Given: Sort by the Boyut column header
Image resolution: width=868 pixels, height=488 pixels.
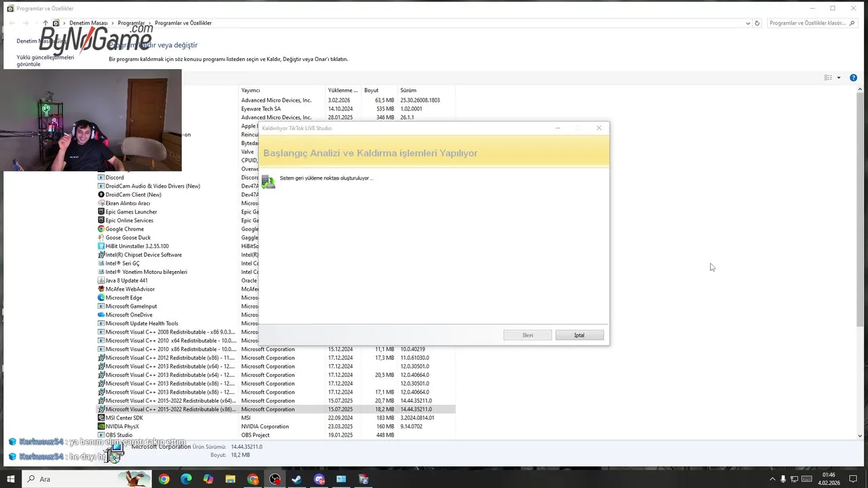Looking at the screenshot, I should point(380,90).
